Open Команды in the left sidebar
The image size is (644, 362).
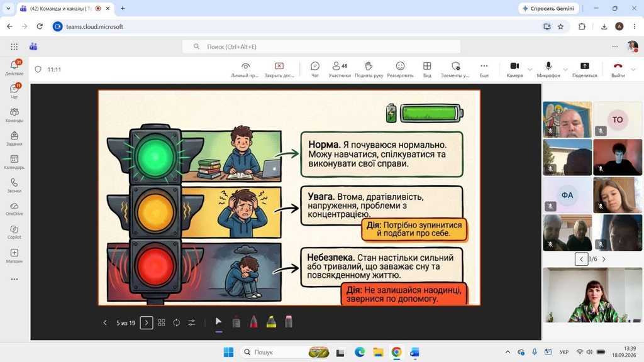(14, 116)
